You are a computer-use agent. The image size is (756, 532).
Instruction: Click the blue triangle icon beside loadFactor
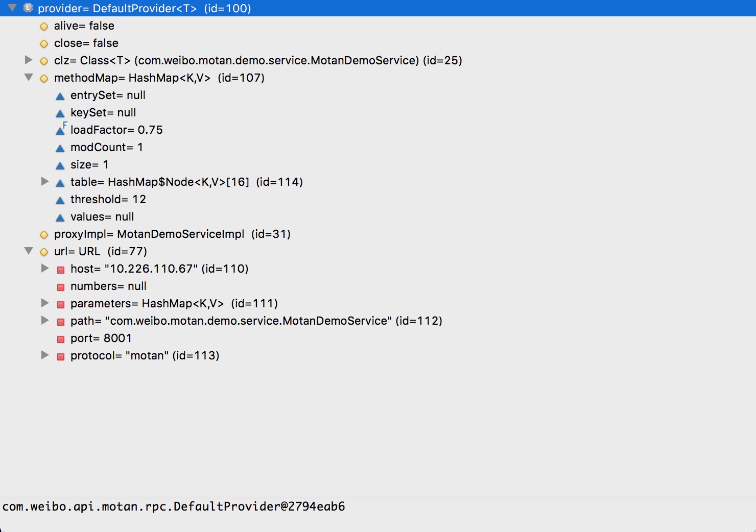[60, 130]
